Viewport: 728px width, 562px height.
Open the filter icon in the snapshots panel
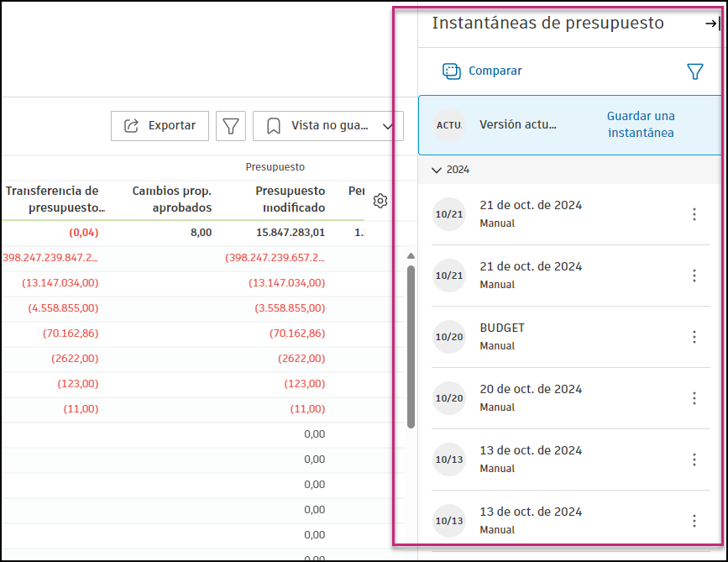pyautogui.click(x=695, y=71)
